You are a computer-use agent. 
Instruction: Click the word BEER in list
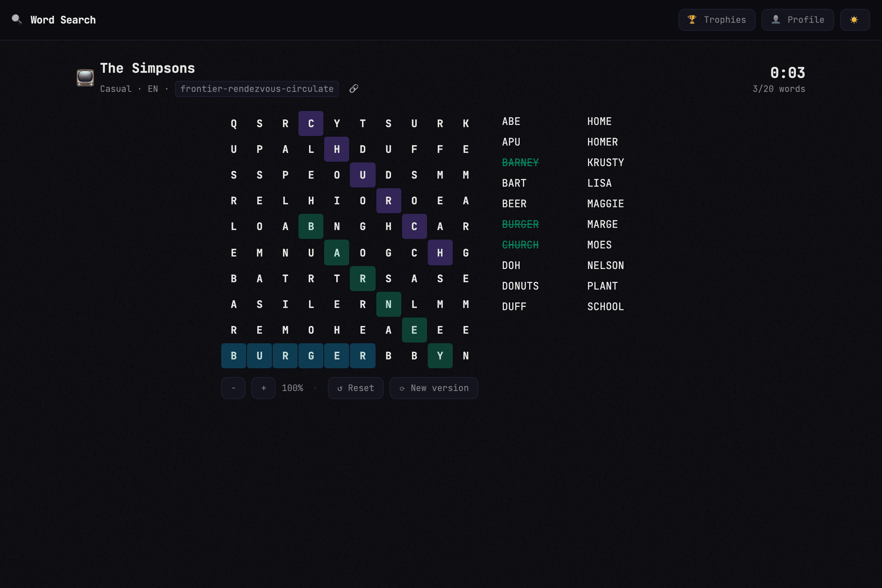514,204
